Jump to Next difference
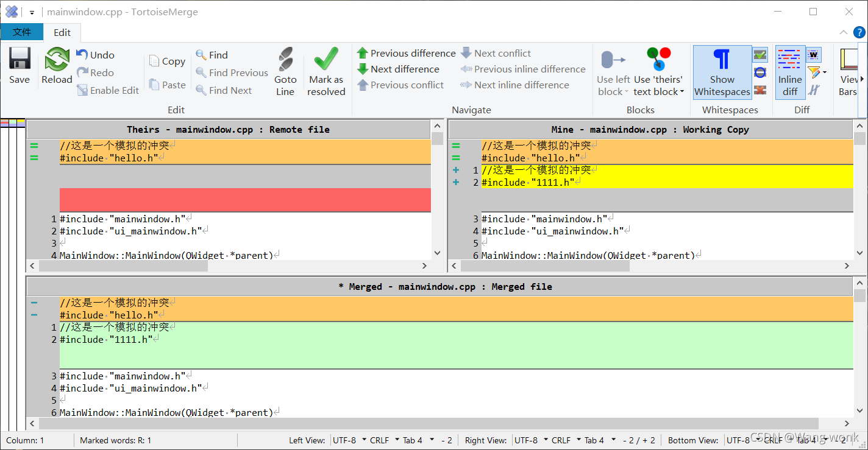The image size is (868, 450). click(399, 69)
